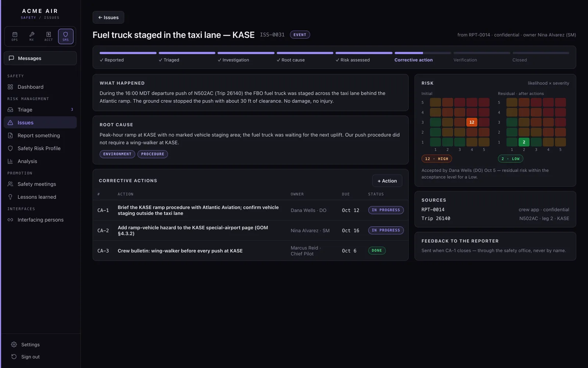Select the Risk assessed stage
The height and width of the screenshot is (368, 588).
(x=364, y=57)
